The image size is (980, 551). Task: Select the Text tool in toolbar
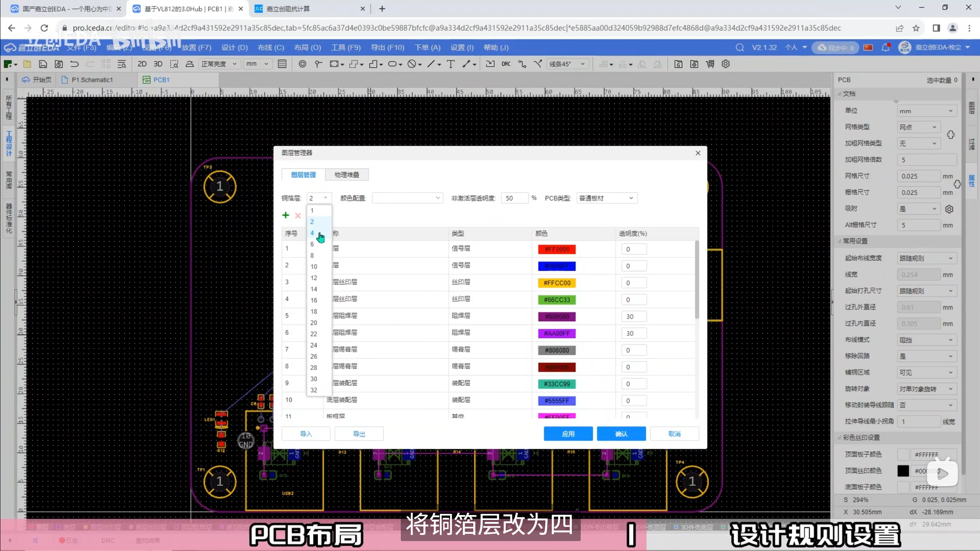click(451, 64)
